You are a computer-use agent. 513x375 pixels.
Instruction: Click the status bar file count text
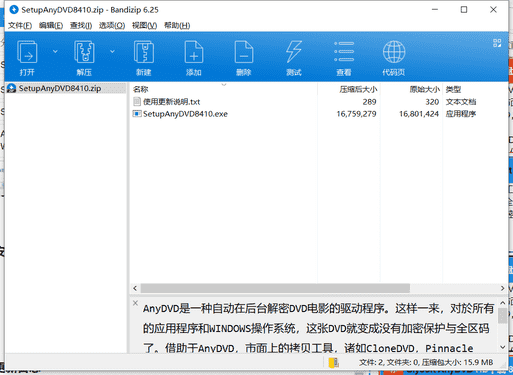click(x=426, y=363)
